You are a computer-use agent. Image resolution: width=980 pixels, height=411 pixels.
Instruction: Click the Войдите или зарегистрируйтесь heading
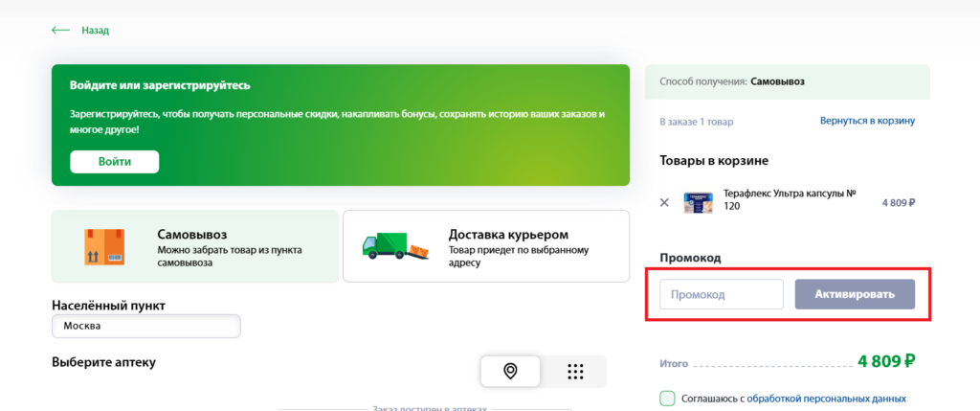coord(160,85)
